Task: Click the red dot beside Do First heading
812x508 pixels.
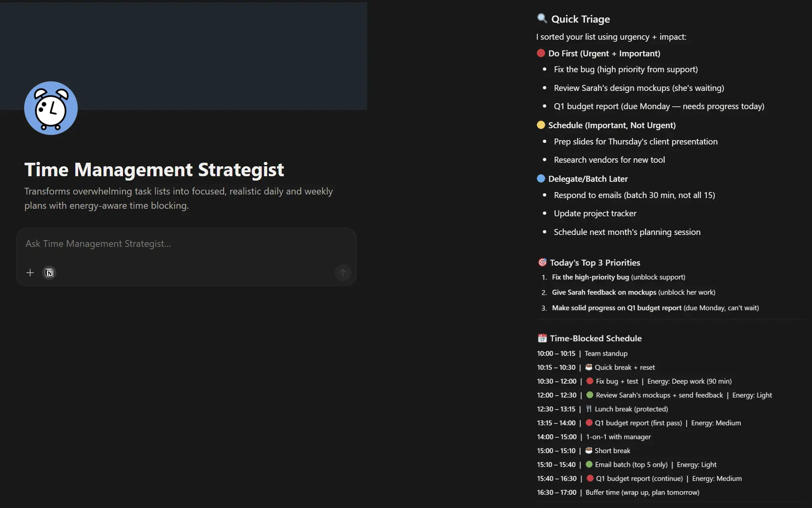Action: click(541, 52)
